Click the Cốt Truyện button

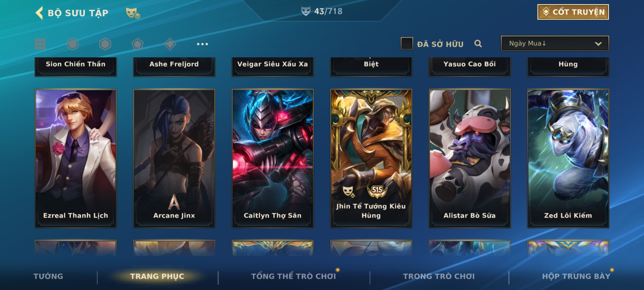(573, 12)
